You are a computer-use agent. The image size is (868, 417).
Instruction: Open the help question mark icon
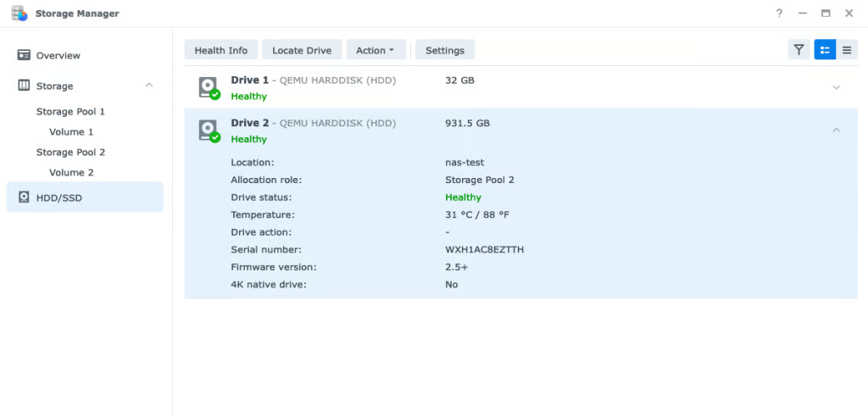coord(780,14)
